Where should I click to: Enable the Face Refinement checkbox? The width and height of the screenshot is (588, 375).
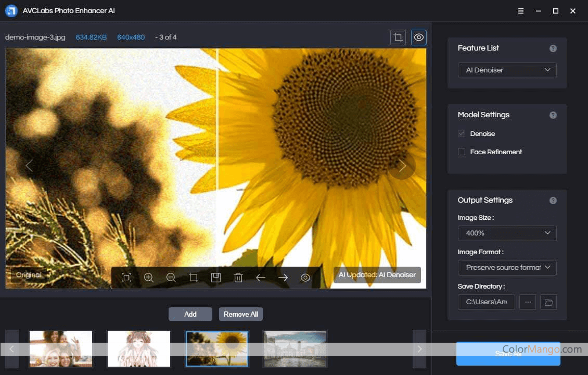462,152
